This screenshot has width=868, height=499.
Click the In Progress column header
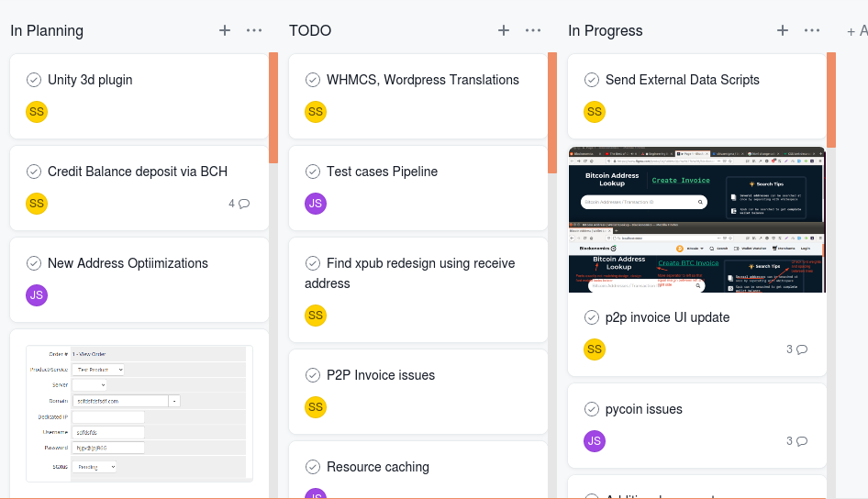[605, 30]
